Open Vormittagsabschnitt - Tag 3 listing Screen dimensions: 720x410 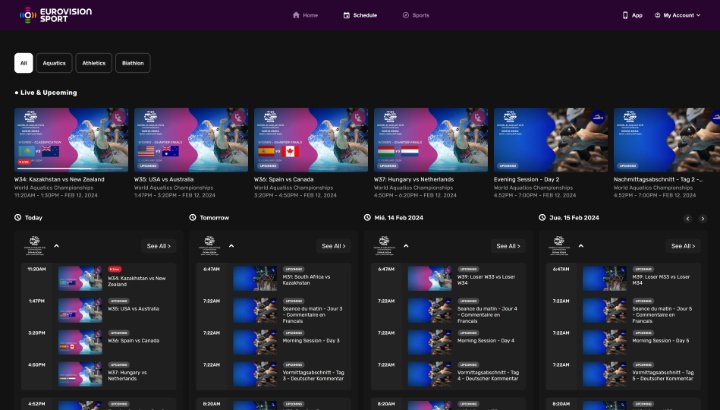coord(274,374)
